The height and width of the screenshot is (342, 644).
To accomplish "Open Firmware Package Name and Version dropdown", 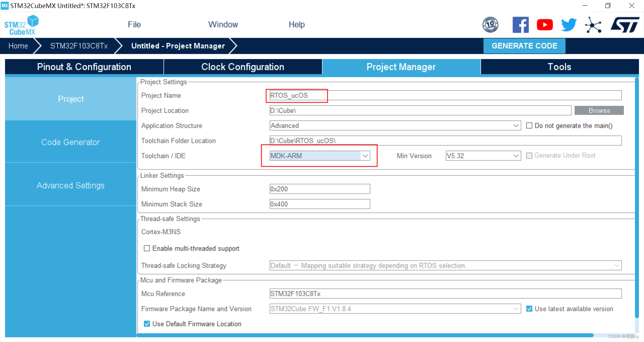I will pos(395,309).
